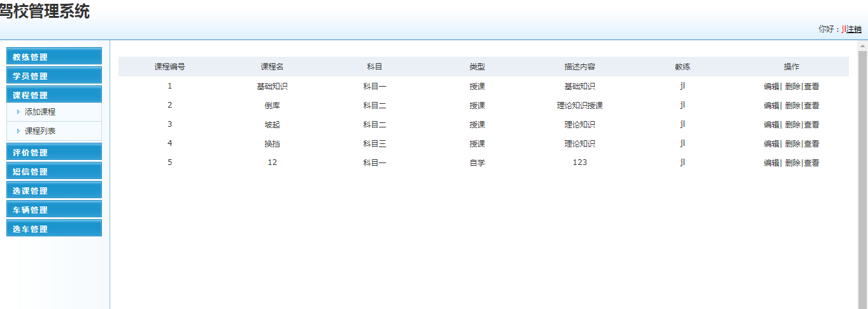Screen dimensions: 868x309
Task: Click the scrollbar up arrow
Action: pyautogui.click(x=863, y=46)
